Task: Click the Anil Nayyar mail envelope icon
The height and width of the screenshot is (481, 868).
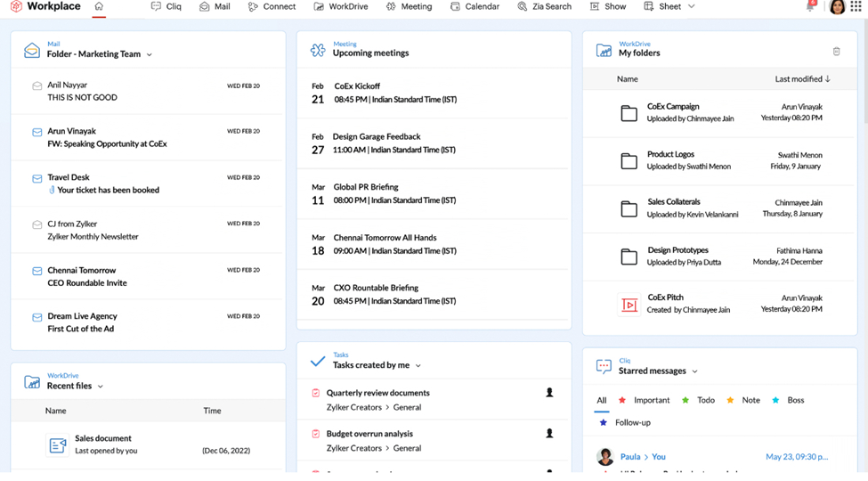Action: 37,86
